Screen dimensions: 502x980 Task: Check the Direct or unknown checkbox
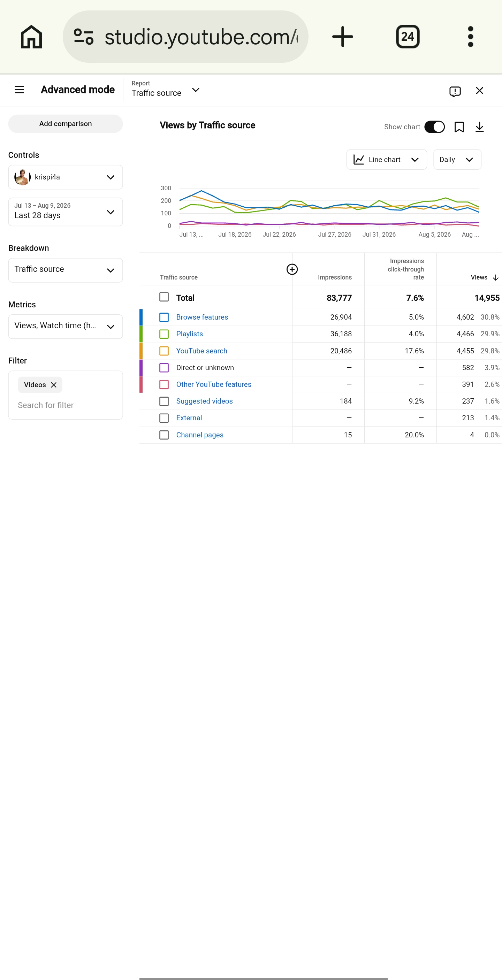[164, 368]
